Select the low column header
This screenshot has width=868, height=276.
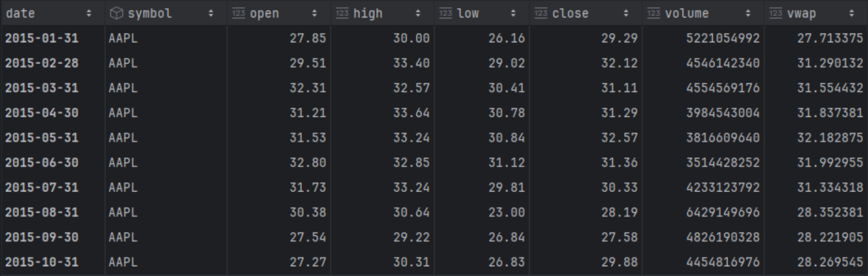pos(482,14)
